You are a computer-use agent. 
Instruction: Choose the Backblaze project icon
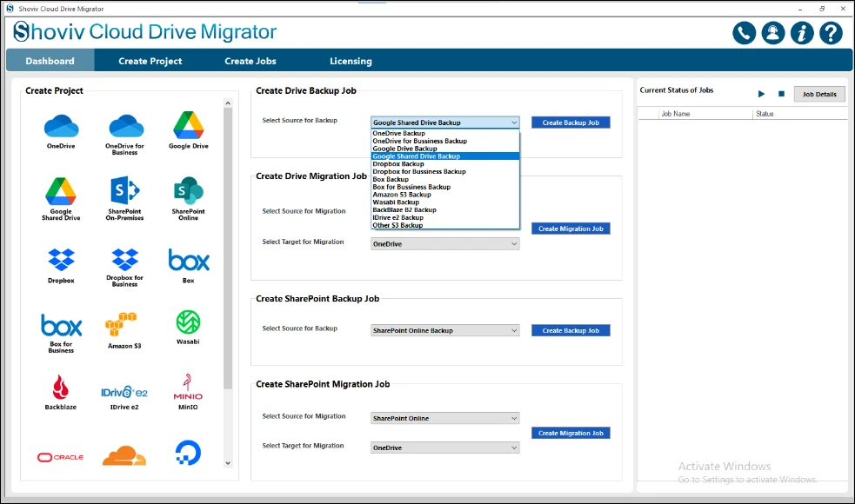pyautogui.click(x=61, y=387)
